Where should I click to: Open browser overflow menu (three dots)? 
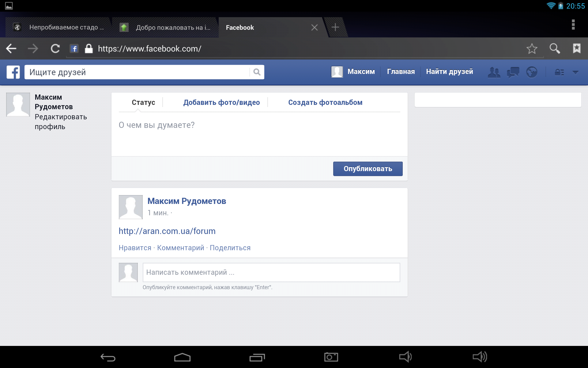573,25
